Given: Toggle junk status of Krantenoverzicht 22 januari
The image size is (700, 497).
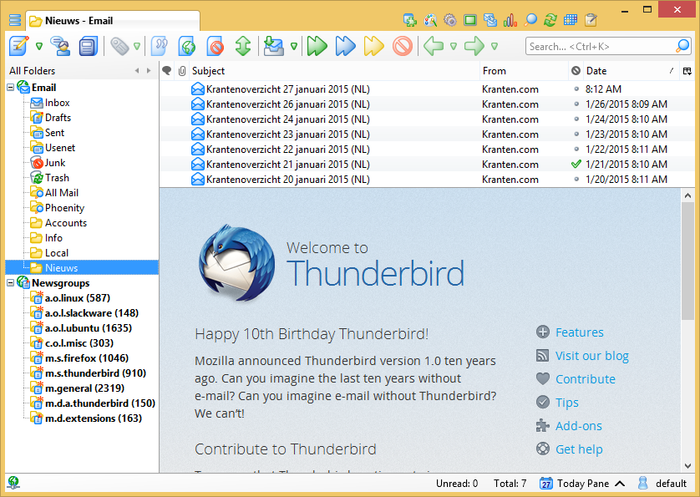Looking at the screenshot, I should coord(576,149).
